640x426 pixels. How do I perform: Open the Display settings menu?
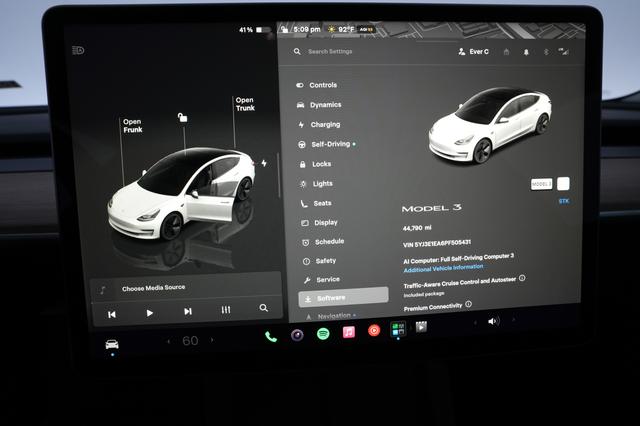tap(320, 223)
